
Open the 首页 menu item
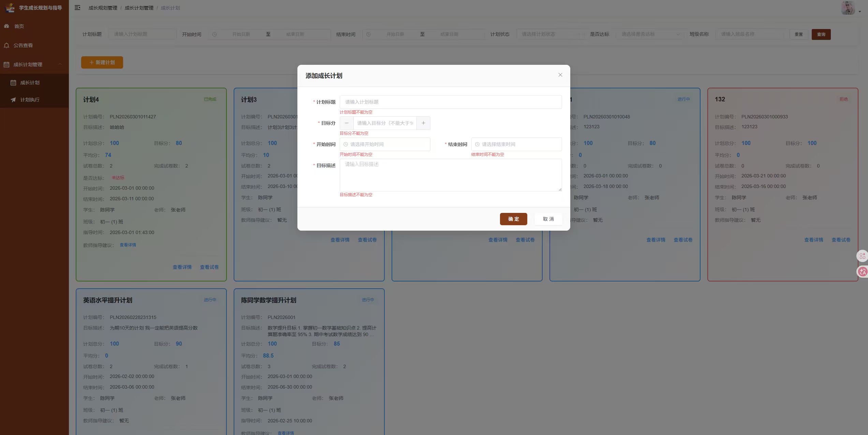[x=34, y=26]
